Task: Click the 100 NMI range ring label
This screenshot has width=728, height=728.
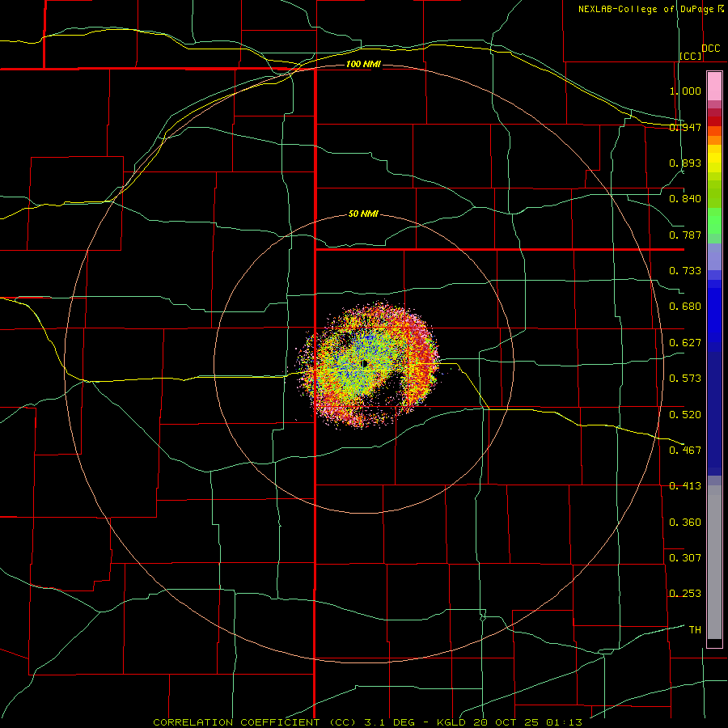Action: (363, 64)
